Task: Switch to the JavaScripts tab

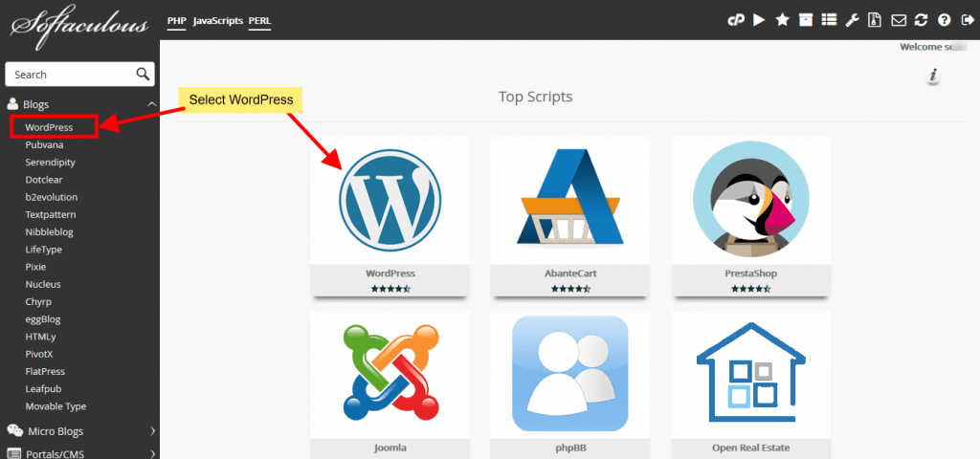Action: [x=217, y=20]
